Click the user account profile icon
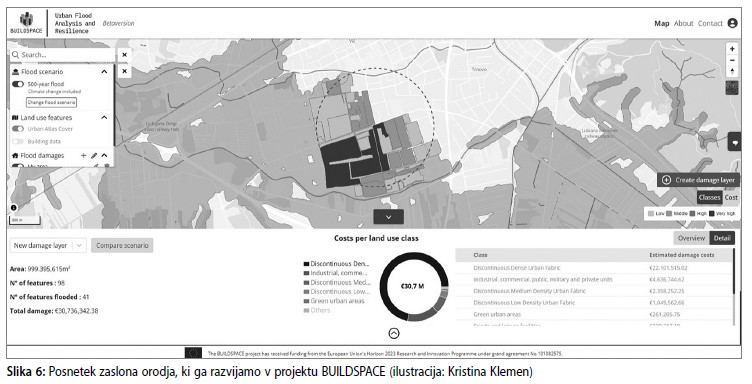 [x=732, y=23]
